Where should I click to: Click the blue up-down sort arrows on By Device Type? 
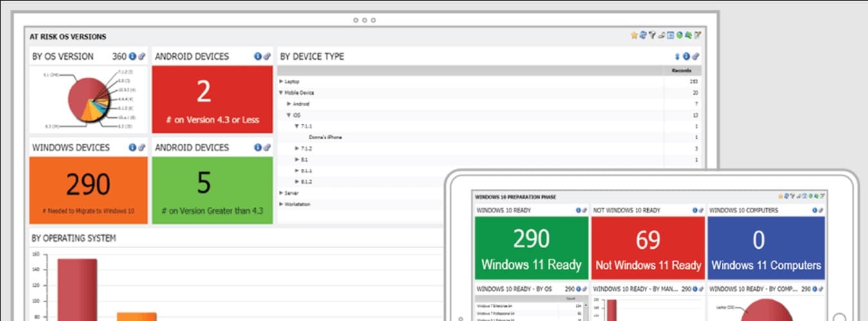pyautogui.click(x=677, y=57)
